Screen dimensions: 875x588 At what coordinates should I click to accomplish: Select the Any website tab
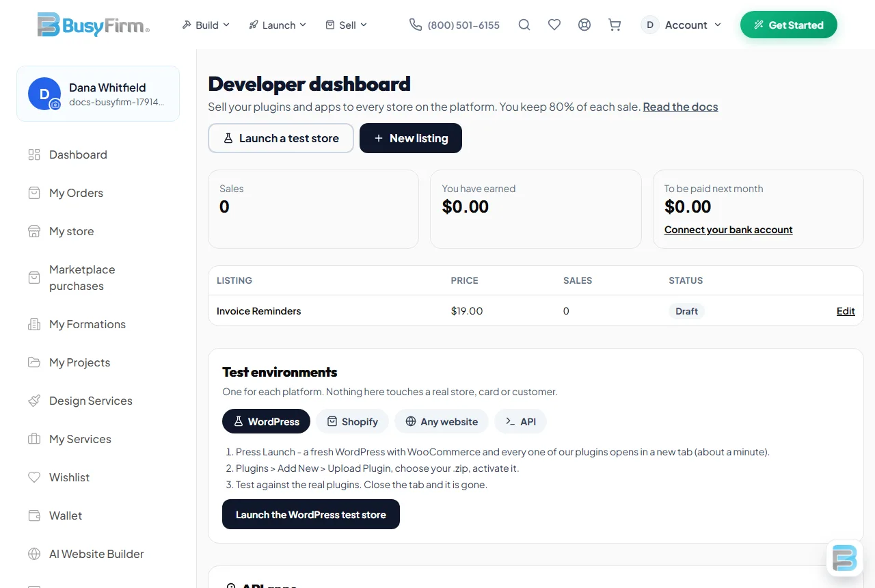point(441,421)
